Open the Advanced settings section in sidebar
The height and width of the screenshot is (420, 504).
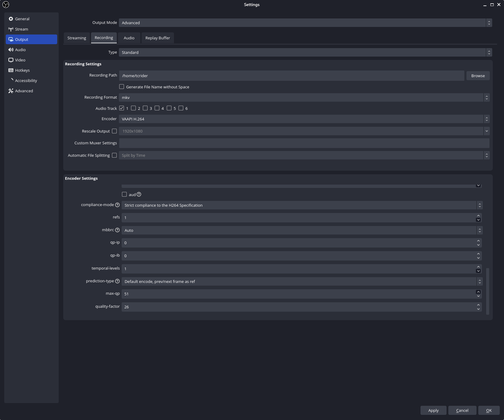(x=31, y=91)
